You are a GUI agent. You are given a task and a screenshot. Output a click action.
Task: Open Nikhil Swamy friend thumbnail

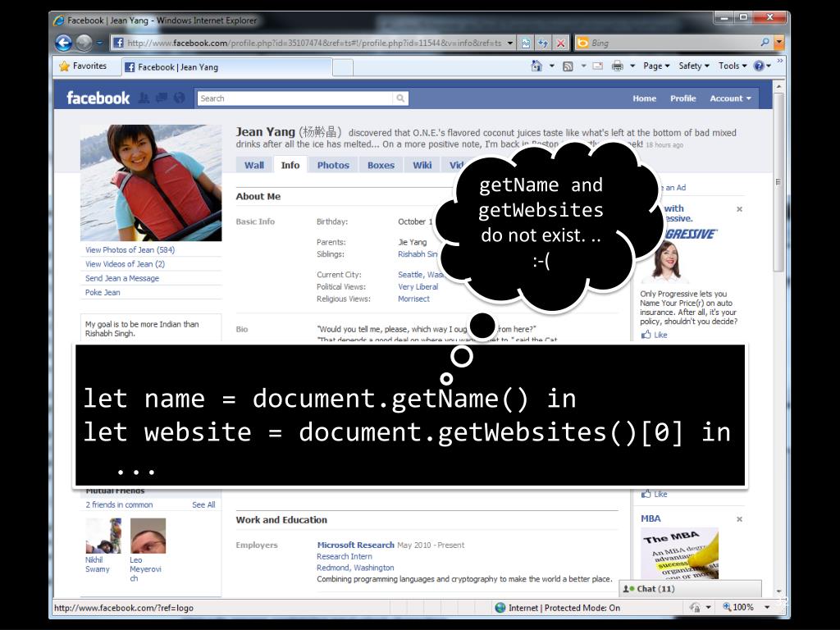point(103,536)
